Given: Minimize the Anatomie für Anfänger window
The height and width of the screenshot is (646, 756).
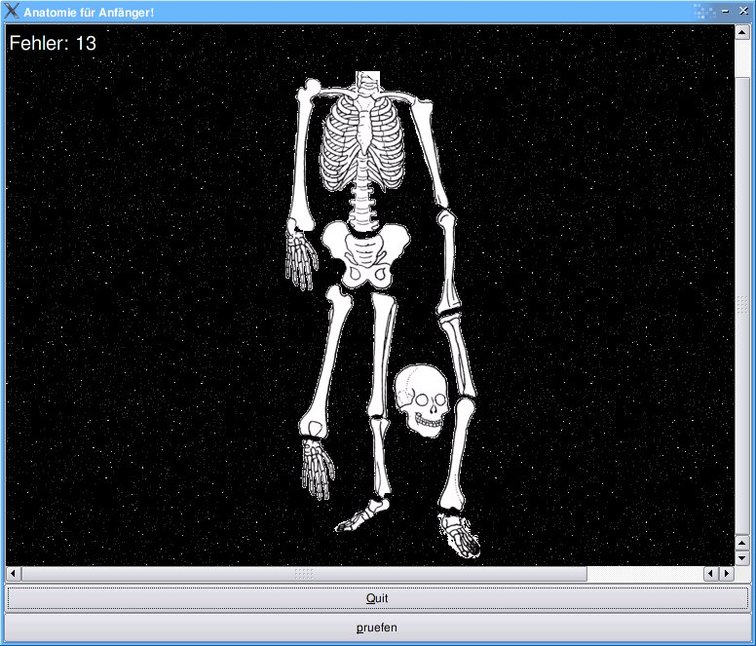Looking at the screenshot, I should pos(726,12).
